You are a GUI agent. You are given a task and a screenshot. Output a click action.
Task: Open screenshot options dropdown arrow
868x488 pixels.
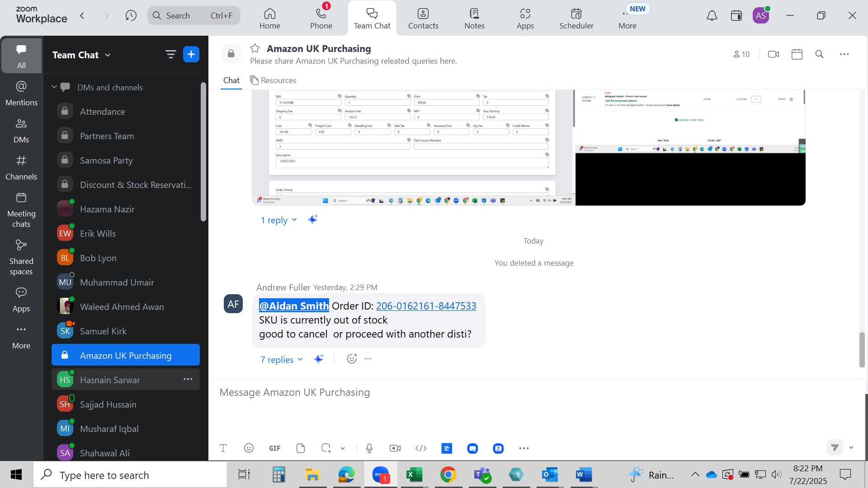[343, 448]
